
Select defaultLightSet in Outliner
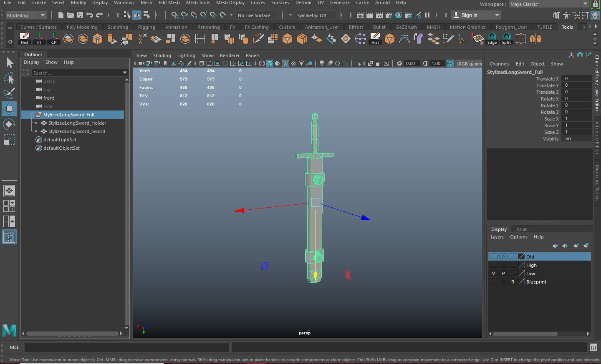click(x=60, y=140)
